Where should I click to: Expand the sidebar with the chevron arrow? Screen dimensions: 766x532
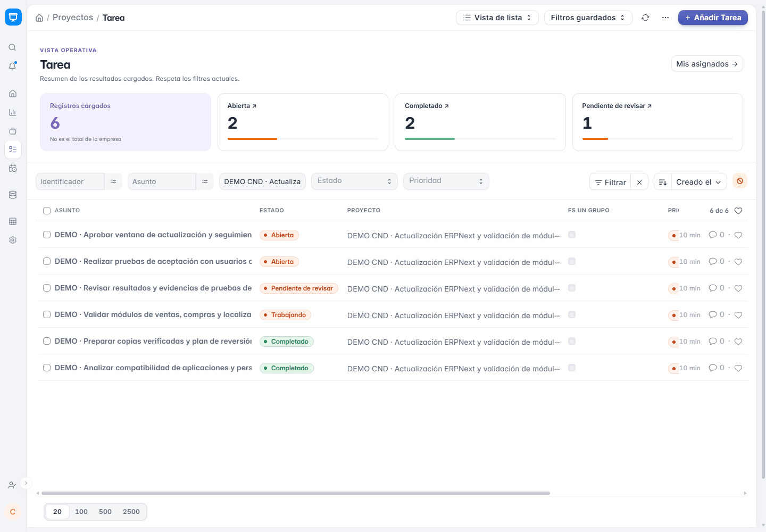pyautogui.click(x=26, y=483)
